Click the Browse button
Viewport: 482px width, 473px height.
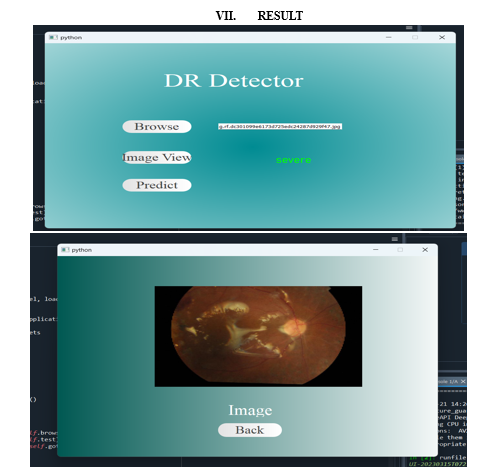[x=157, y=126]
